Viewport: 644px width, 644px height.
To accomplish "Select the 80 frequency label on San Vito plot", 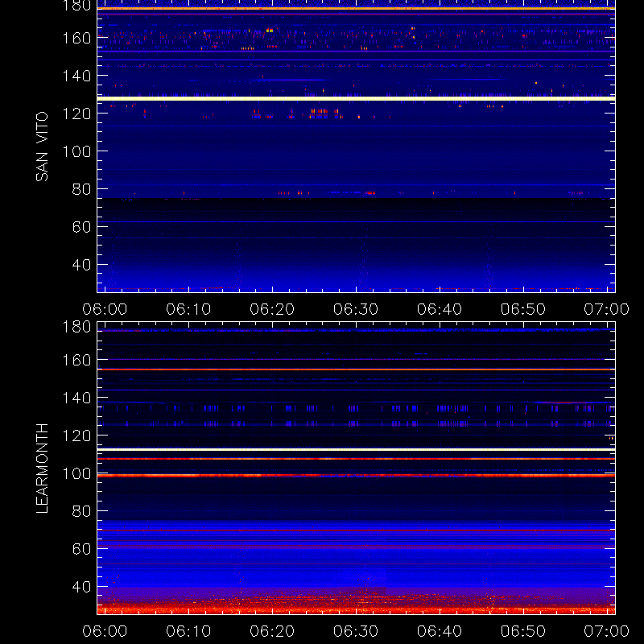I will tap(81, 189).
